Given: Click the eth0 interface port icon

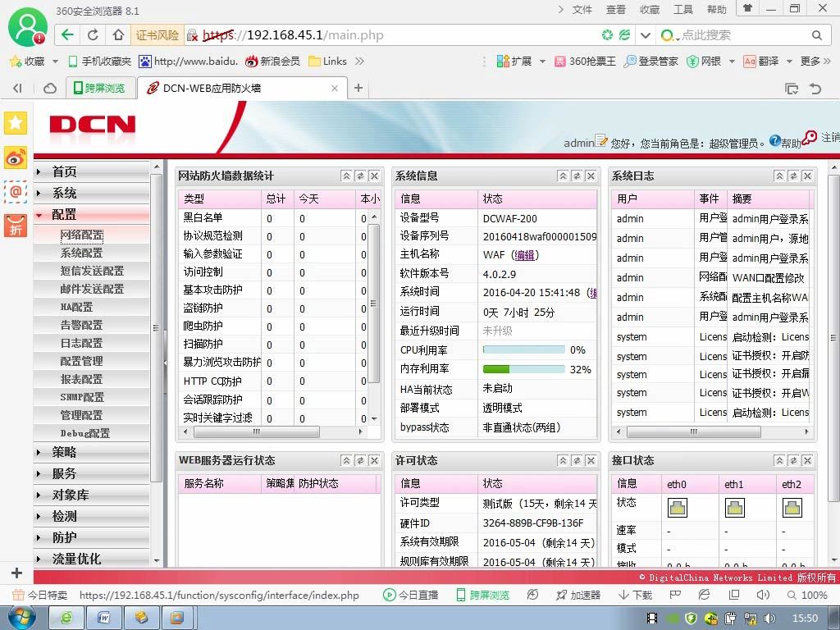Looking at the screenshot, I should point(677,507).
